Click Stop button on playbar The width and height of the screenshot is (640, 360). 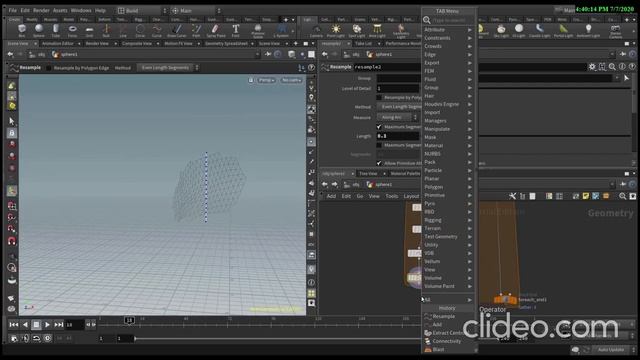click(36, 324)
